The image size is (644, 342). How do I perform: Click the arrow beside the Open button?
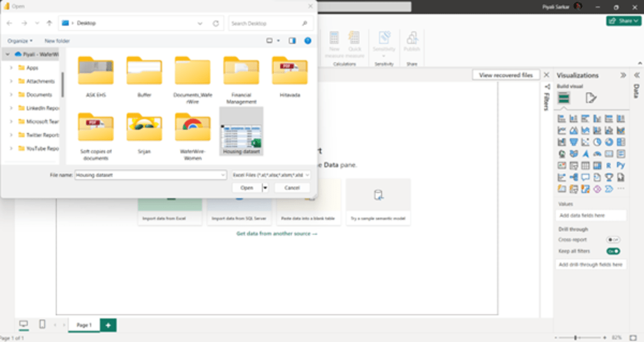[265, 188]
